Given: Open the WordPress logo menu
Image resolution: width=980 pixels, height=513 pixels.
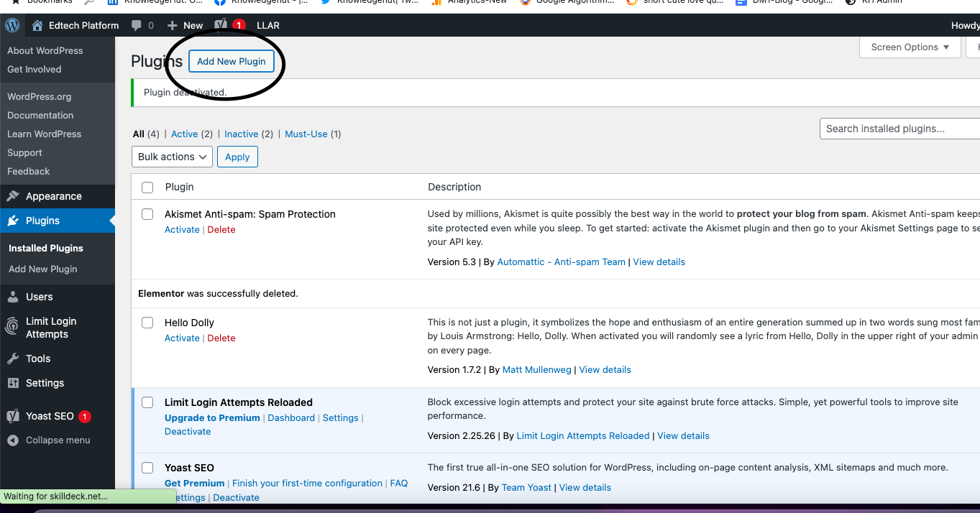Looking at the screenshot, I should [12, 25].
